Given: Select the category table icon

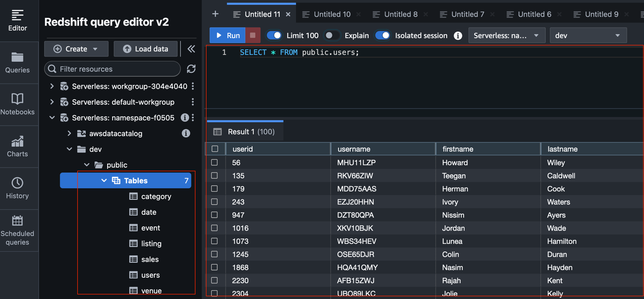Looking at the screenshot, I should click(x=133, y=196).
